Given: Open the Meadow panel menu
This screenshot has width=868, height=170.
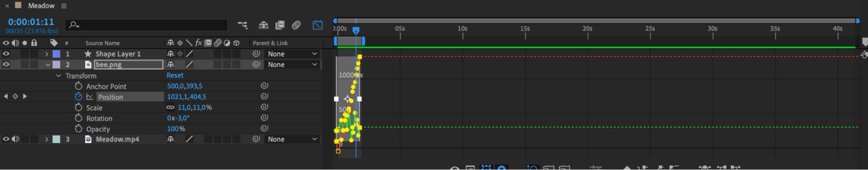Looking at the screenshot, I should click(x=64, y=6).
